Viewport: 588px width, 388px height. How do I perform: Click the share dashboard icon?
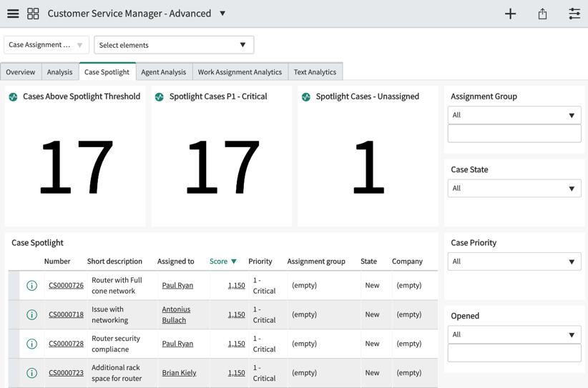click(x=542, y=14)
